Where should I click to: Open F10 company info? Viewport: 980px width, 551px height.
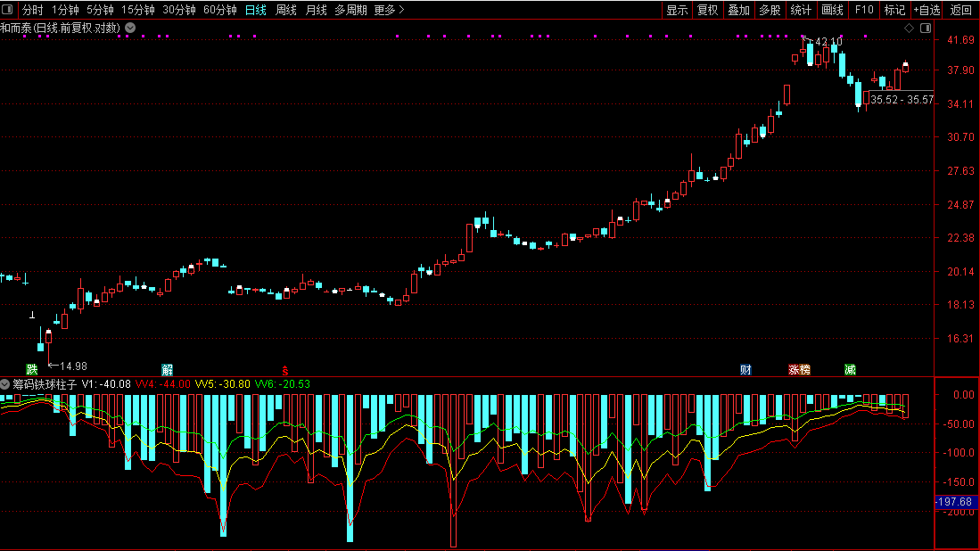coord(864,10)
